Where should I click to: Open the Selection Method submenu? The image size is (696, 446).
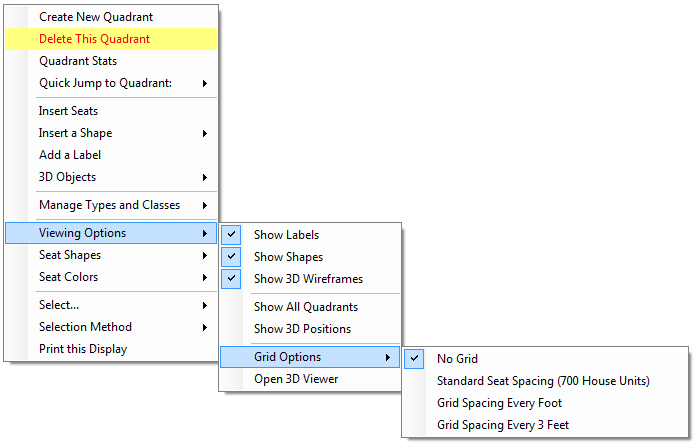coord(85,327)
